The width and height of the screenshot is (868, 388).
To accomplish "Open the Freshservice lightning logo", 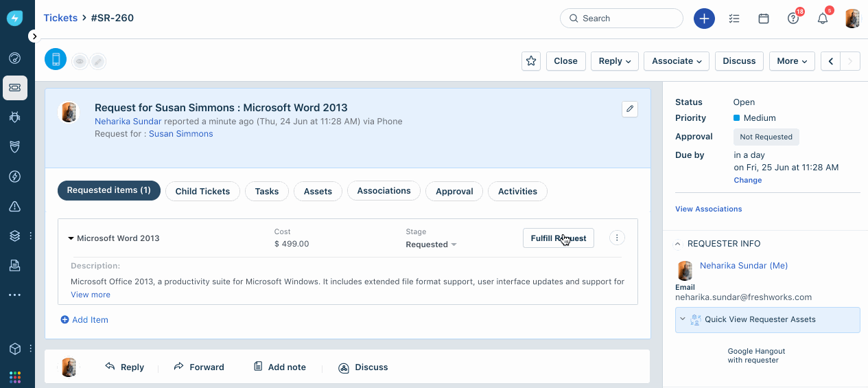I will (15, 19).
